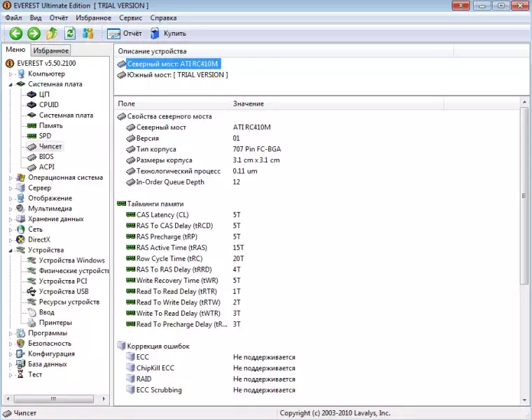This screenshot has width=532, height=420.
Task: Expand the Сервер tree node
Action: point(10,188)
